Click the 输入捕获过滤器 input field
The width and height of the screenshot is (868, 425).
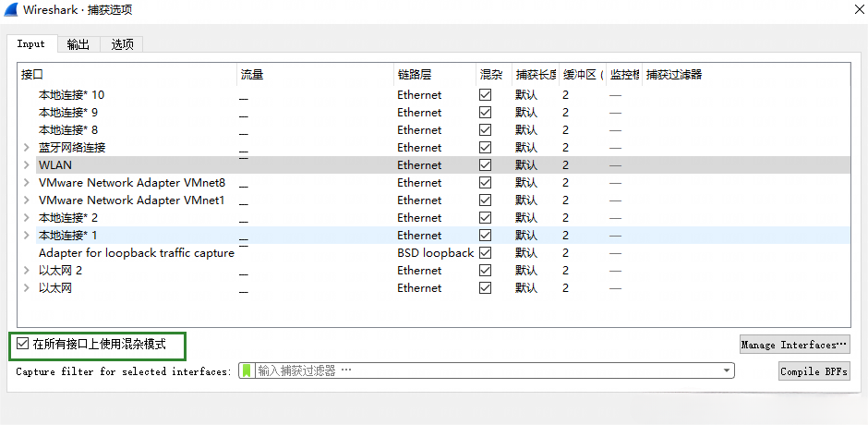point(488,370)
